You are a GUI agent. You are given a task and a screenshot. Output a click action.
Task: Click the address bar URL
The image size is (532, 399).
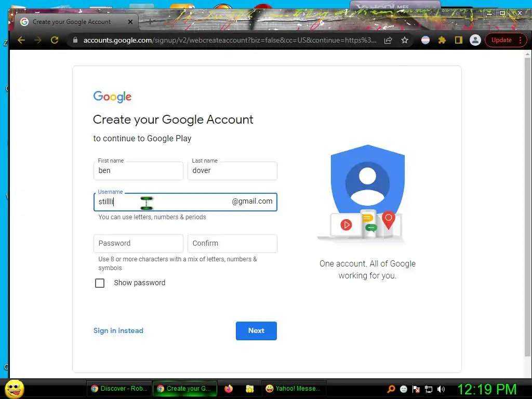point(230,40)
